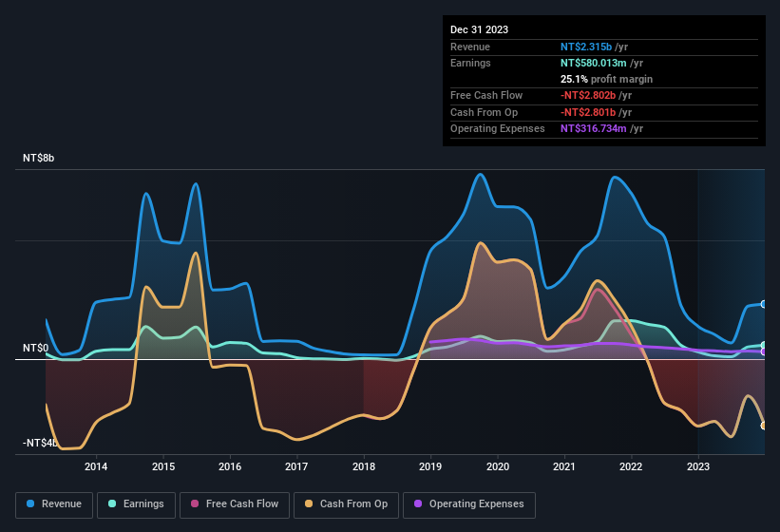Click the 2022 x-axis label
Viewport: 780px width, 532px height.
pyautogui.click(x=631, y=466)
